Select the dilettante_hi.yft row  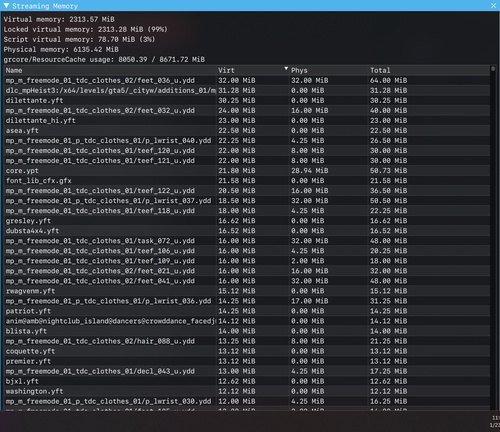[x=247, y=120]
